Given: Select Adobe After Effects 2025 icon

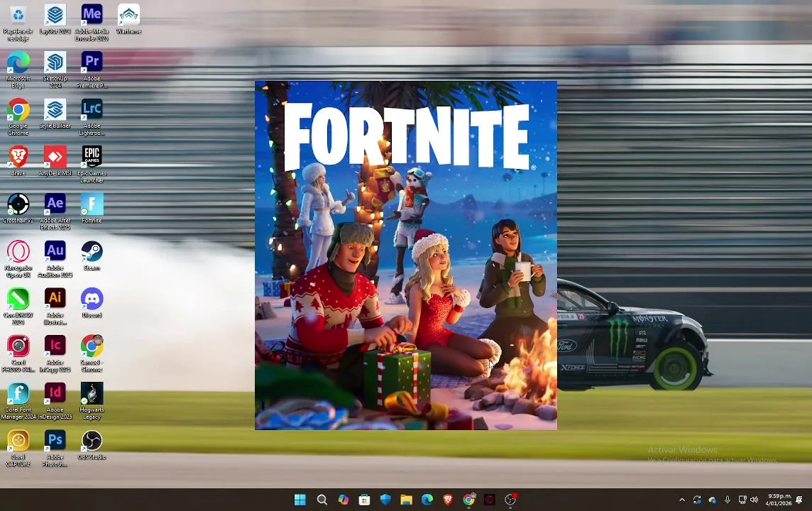Looking at the screenshot, I should pos(55,211).
